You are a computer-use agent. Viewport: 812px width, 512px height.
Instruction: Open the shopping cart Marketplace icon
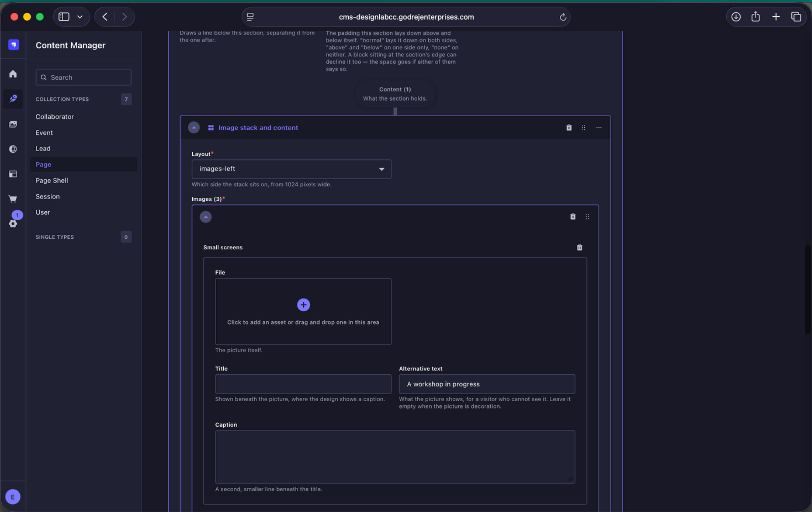(13, 199)
